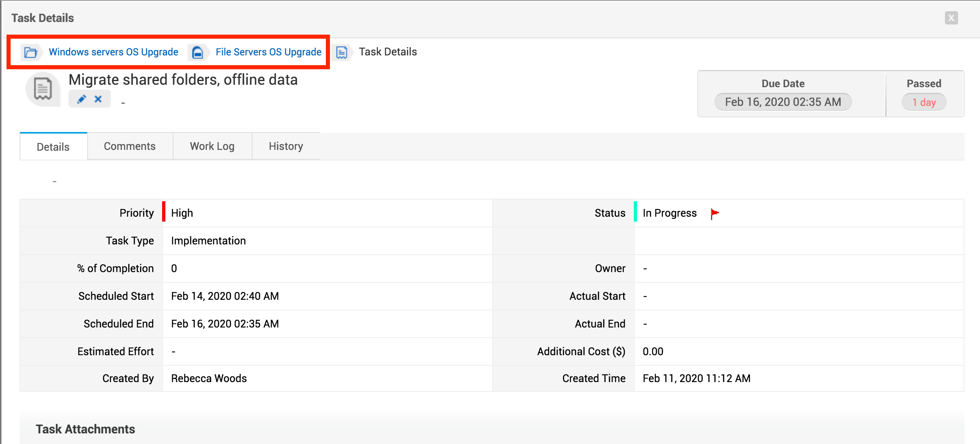Viewport: 980px width, 444px height.
Task: Open the History tab
Action: 286,146
